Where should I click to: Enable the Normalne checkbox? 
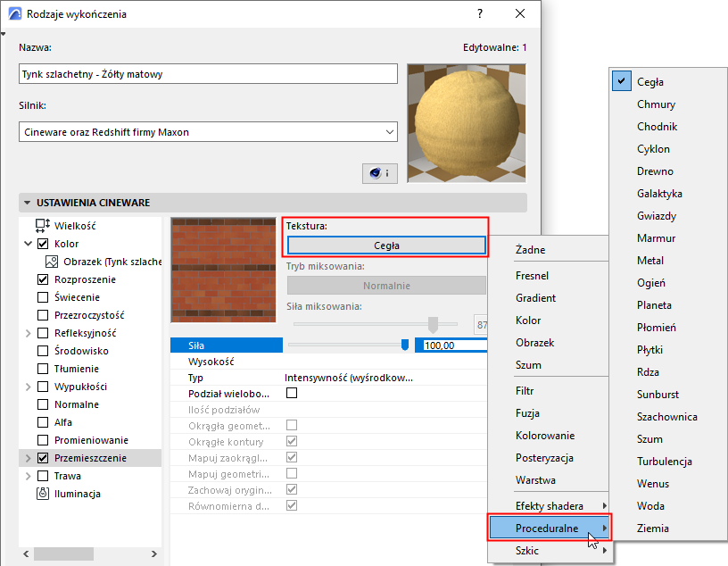pyautogui.click(x=43, y=404)
